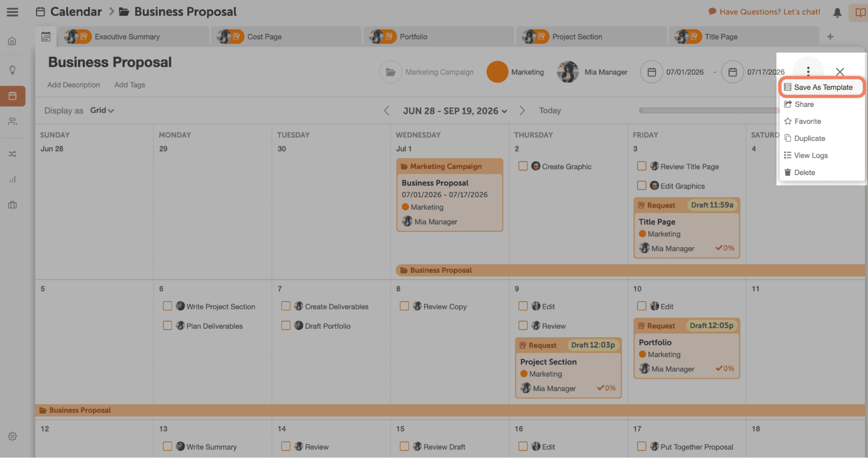868x458 pixels.
Task: Select the lightbulb ideas icon in sidebar
Action: (12, 69)
